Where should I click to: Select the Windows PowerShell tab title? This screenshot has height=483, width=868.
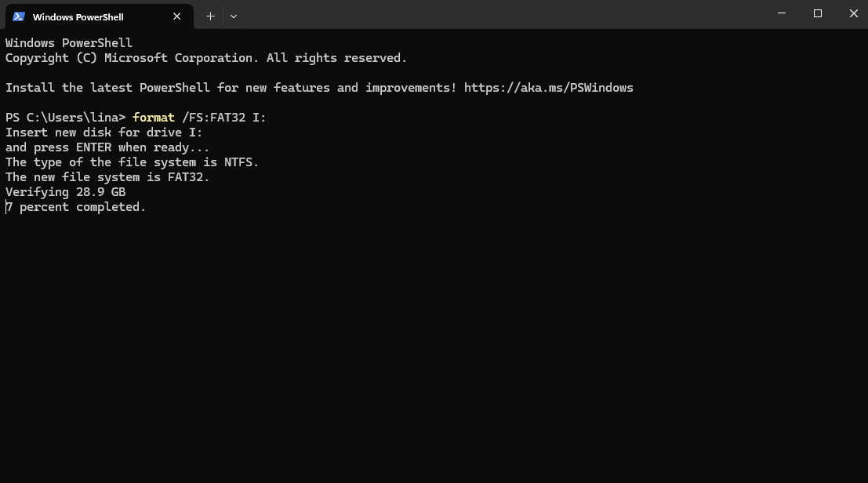(78, 16)
